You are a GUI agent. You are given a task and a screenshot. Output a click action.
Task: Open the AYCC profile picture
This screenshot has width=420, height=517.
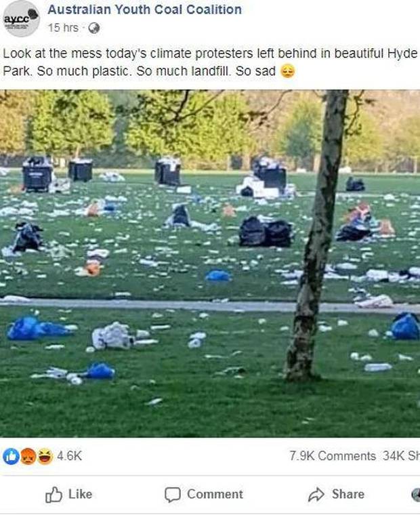click(21, 19)
